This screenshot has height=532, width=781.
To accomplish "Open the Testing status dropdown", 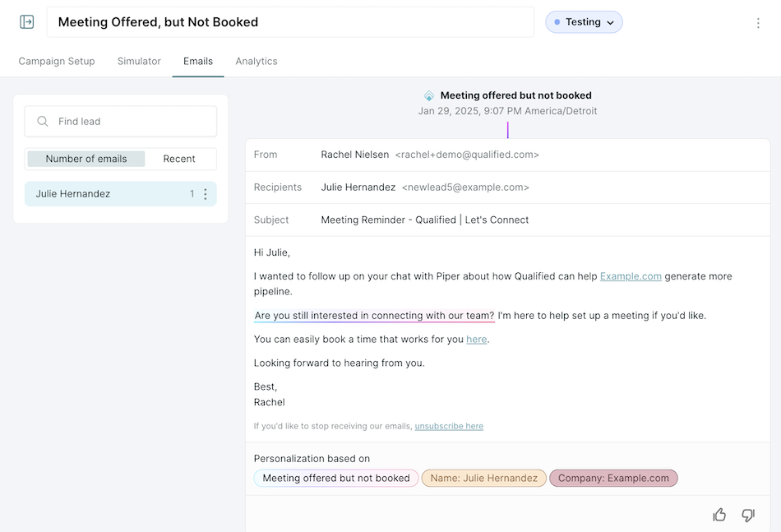I will click(584, 22).
